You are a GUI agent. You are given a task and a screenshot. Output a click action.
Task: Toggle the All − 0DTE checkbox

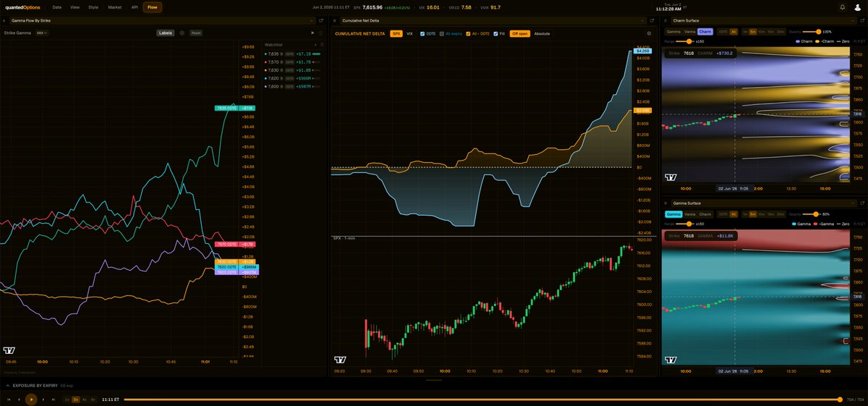[468, 33]
